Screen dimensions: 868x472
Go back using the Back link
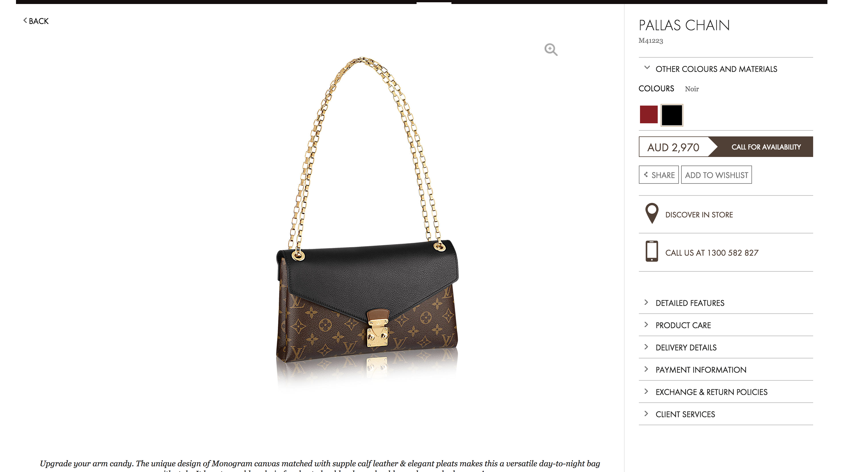click(x=36, y=21)
